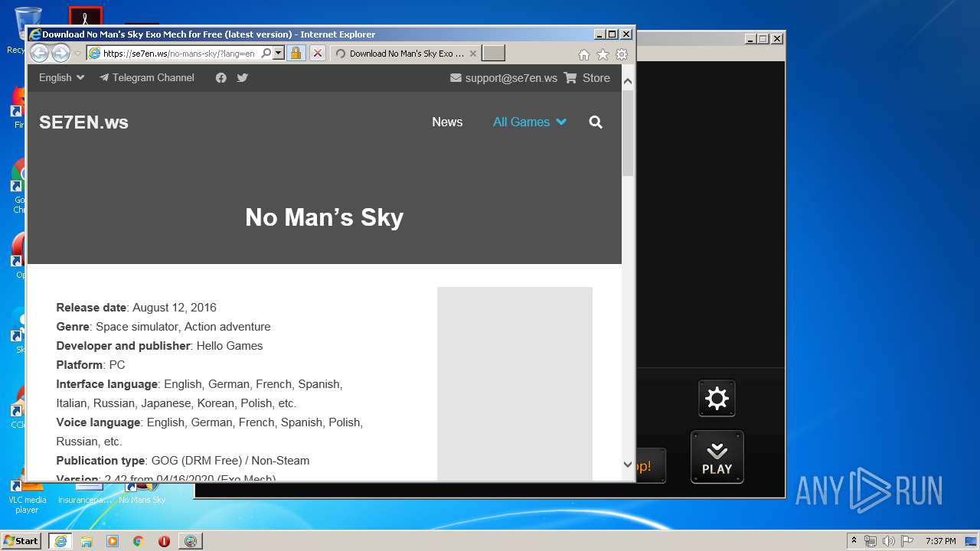This screenshot has height=551, width=980.
Task: Click the security lock icon in address bar
Action: coord(296,54)
